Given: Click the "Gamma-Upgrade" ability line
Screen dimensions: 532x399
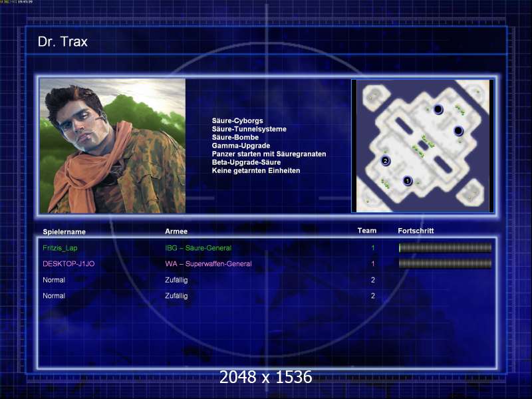Looking at the screenshot, I should pos(241,146).
